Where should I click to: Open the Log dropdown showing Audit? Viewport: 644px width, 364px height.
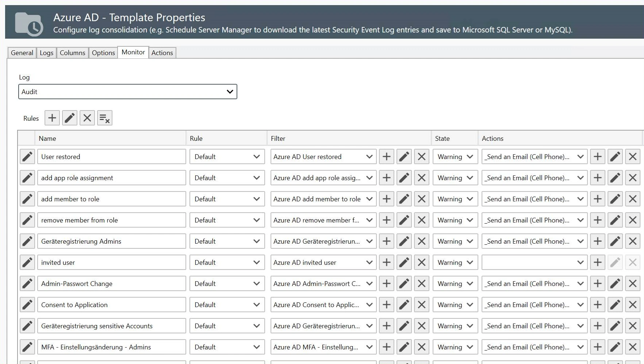(127, 92)
